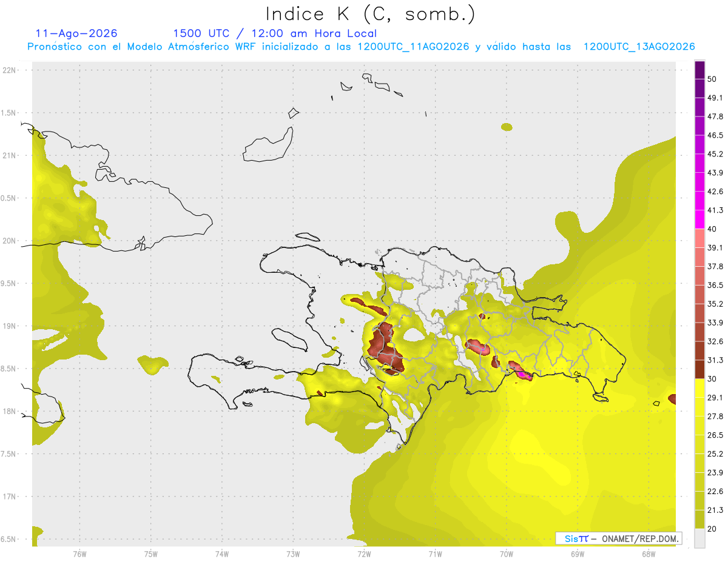
Task: Click the '22N' latitude axis label
Action: (x=9, y=70)
